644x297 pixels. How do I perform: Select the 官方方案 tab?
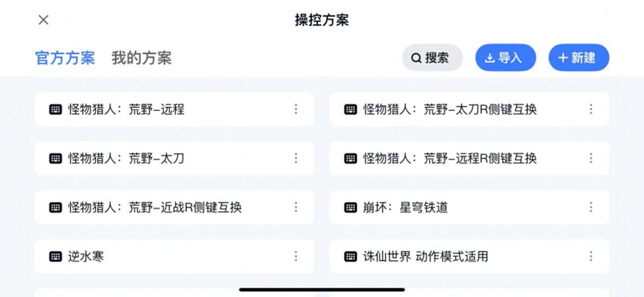click(x=65, y=58)
